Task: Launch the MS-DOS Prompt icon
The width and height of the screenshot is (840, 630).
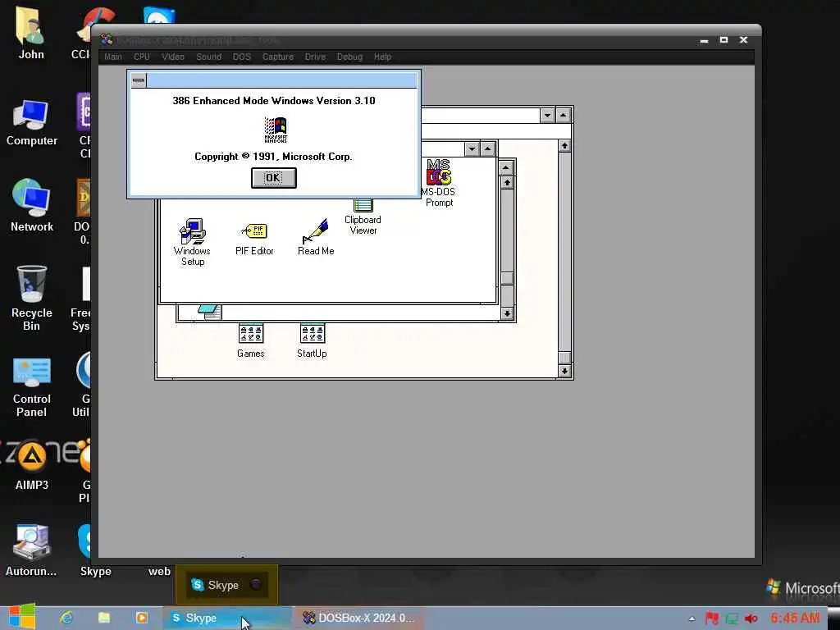Action: click(439, 183)
